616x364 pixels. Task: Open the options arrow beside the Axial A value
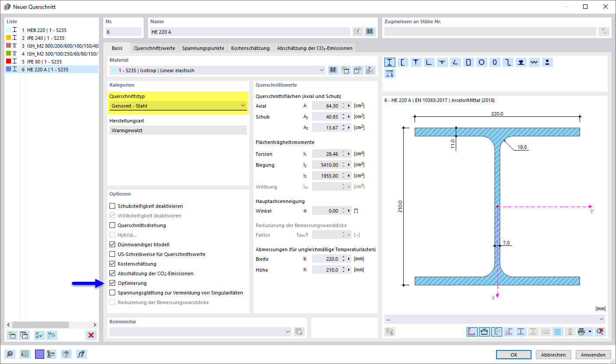pyautogui.click(x=349, y=106)
